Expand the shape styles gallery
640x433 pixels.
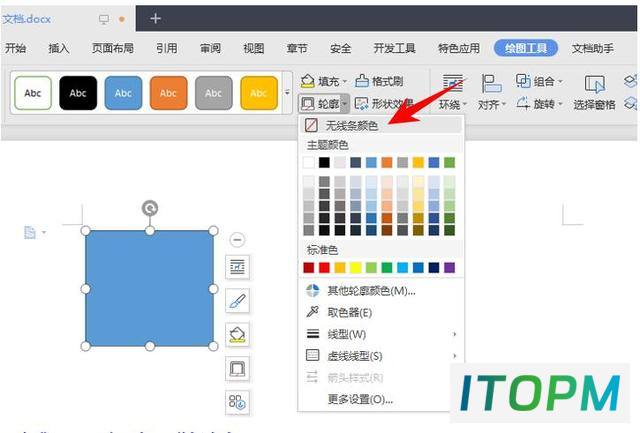click(287, 93)
